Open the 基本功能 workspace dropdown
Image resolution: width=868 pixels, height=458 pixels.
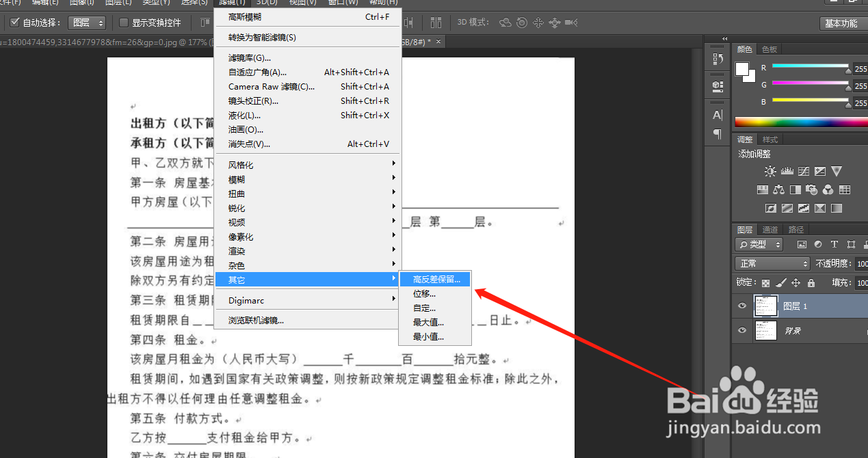pos(844,23)
